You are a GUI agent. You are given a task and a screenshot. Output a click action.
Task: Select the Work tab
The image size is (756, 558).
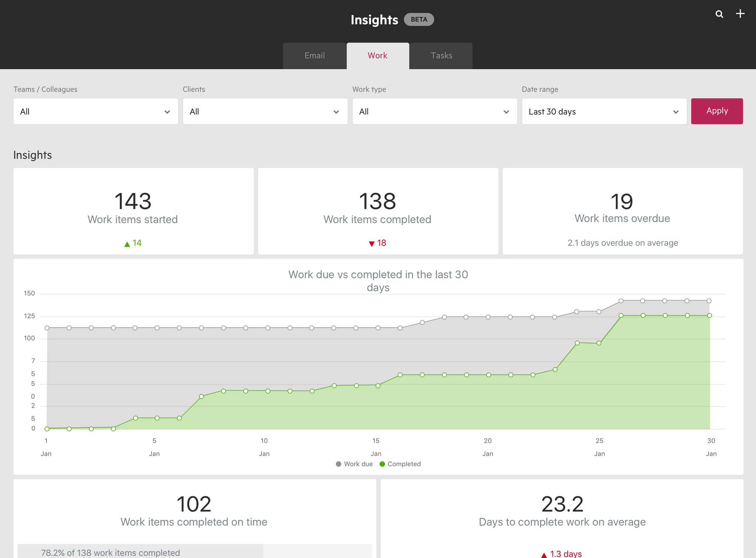coord(377,55)
